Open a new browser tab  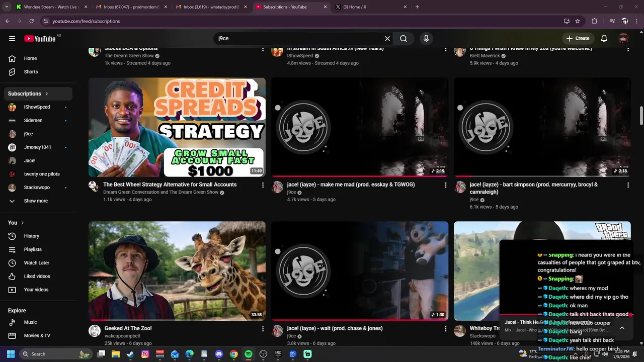click(x=417, y=7)
